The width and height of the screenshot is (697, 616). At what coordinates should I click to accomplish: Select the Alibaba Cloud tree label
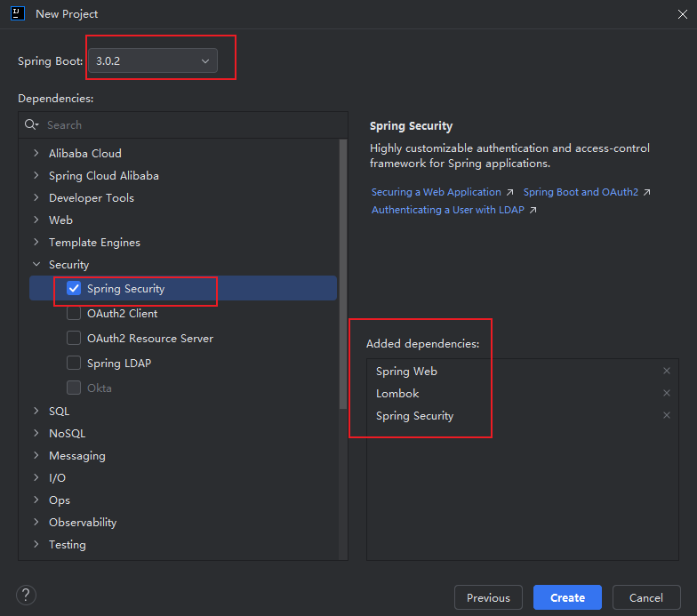[85, 153]
